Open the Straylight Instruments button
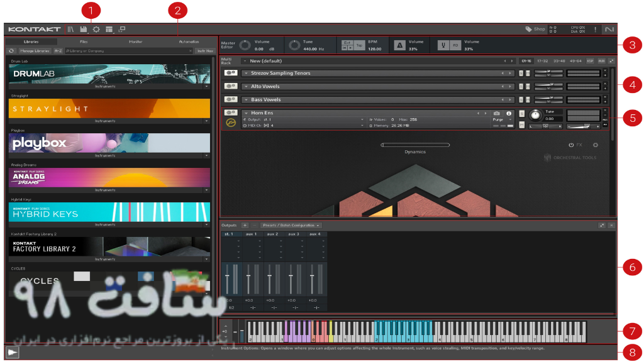The height and width of the screenshot is (362, 644). (x=106, y=121)
